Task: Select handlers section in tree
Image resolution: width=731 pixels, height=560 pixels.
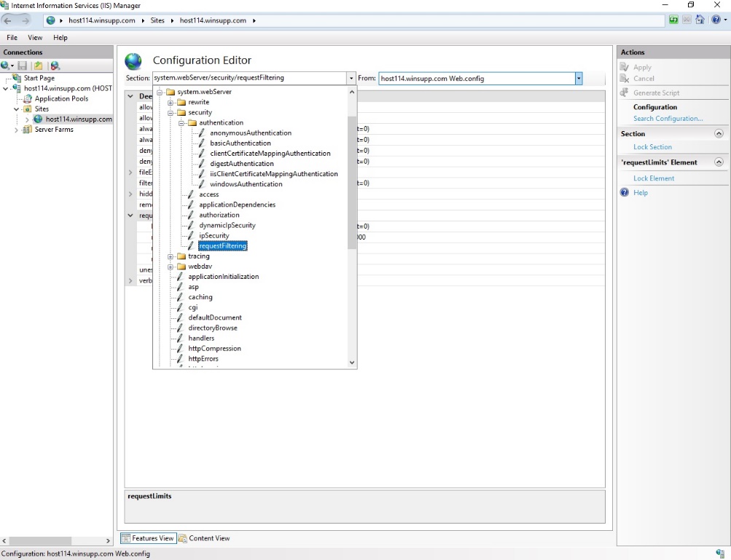Action: pos(201,338)
